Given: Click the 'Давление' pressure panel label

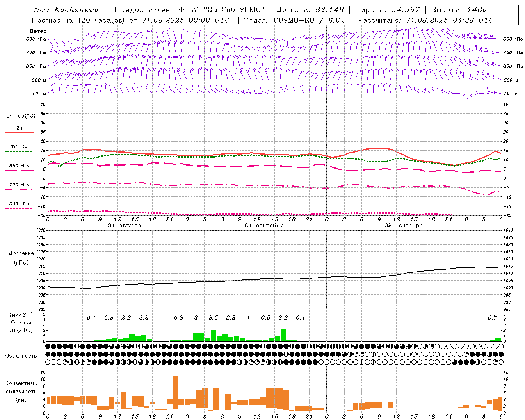Looking at the screenshot, I should click(21, 253).
